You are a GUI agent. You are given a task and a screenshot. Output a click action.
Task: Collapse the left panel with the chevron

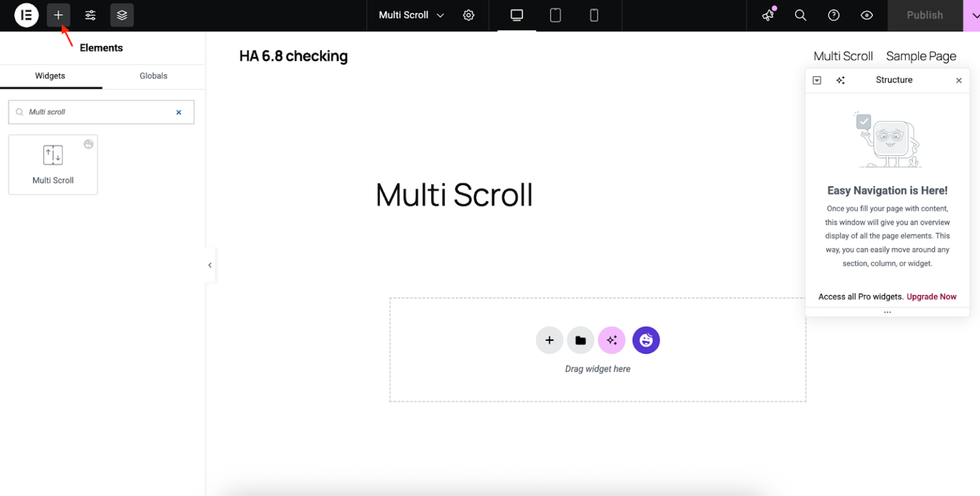click(209, 264)
